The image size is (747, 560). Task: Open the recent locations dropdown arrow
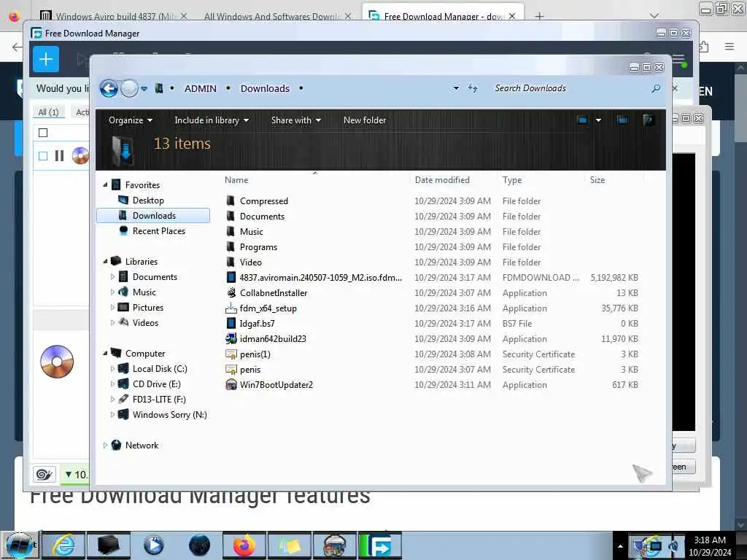[x=144, y=88]
